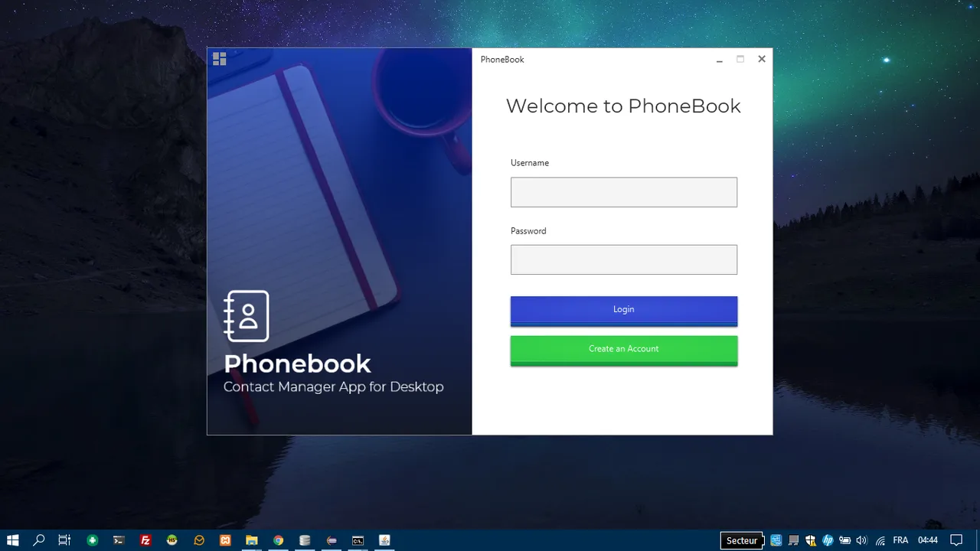Close the PhoneBook window

pos(762,59)
